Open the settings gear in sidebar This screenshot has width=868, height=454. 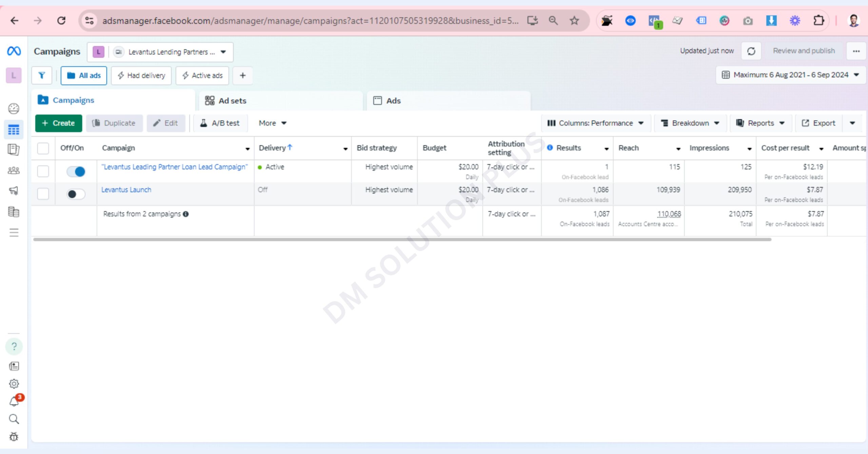tap(14, 384)
